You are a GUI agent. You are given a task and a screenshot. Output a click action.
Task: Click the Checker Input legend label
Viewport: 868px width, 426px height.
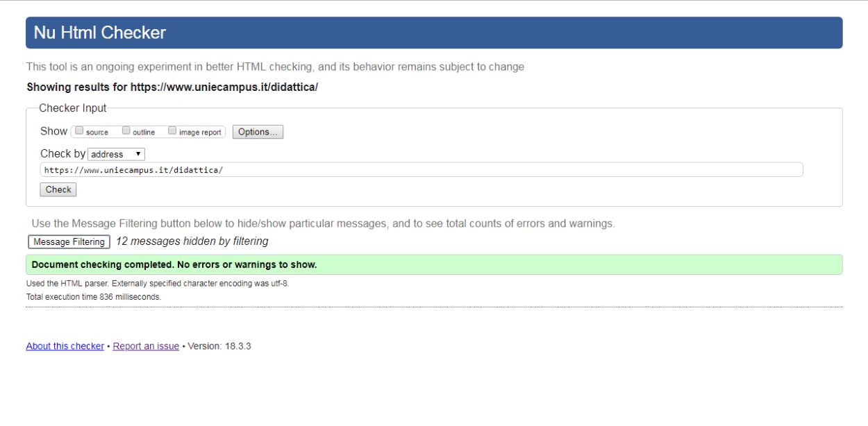tap(73, 108)
